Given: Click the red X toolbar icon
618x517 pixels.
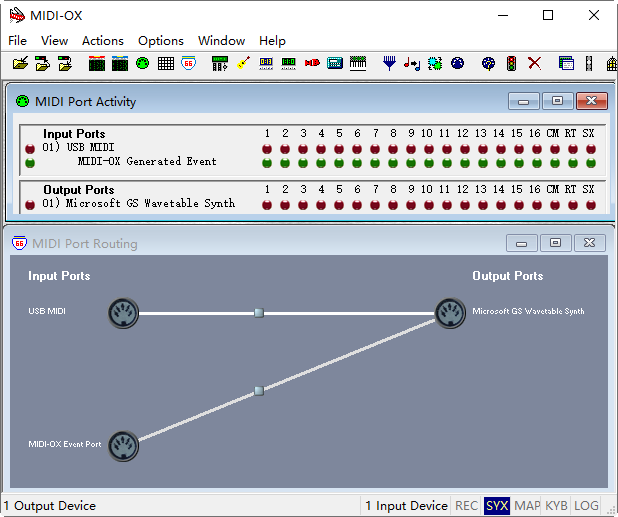Looking at the screenshot, I should tap(534, 63).
